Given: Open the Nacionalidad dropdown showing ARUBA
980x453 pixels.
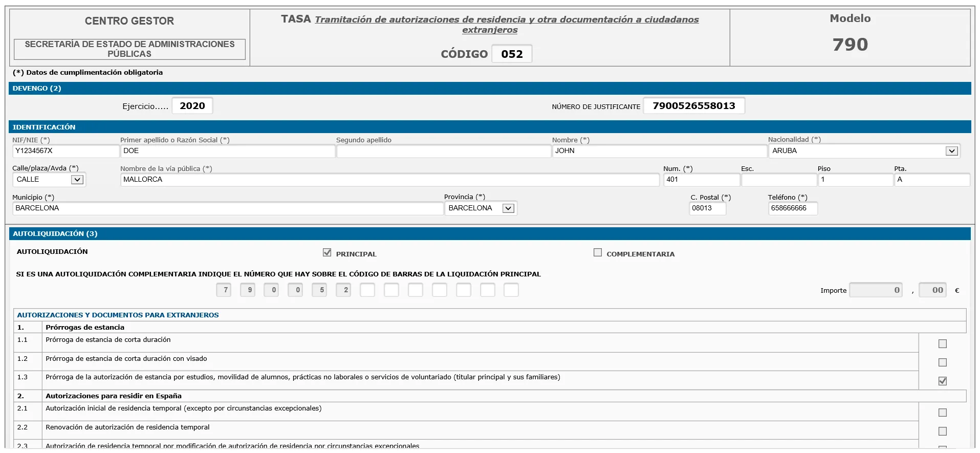Looking at the screenshot, I should click(864, 151).
